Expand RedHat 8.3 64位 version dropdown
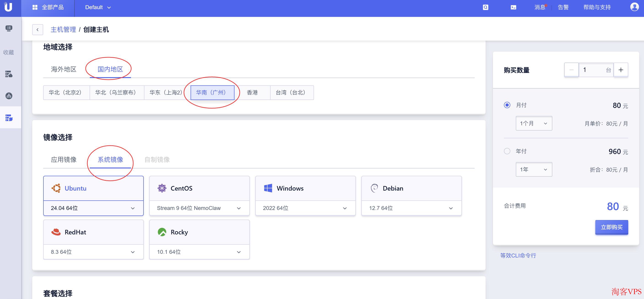This screenshot has width=644, height=299. point(93,252)
